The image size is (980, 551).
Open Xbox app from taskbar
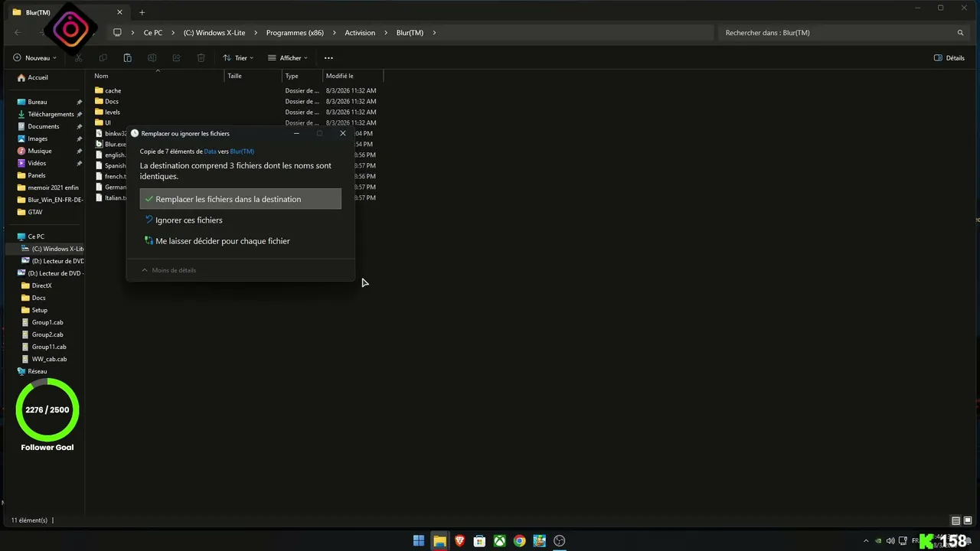499,541
